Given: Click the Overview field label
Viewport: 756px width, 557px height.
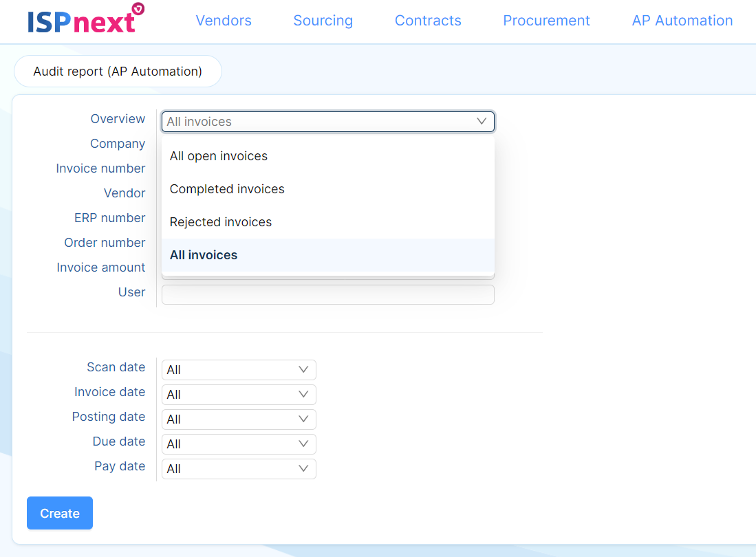Looking at the screenshot, I should [118, 119].
